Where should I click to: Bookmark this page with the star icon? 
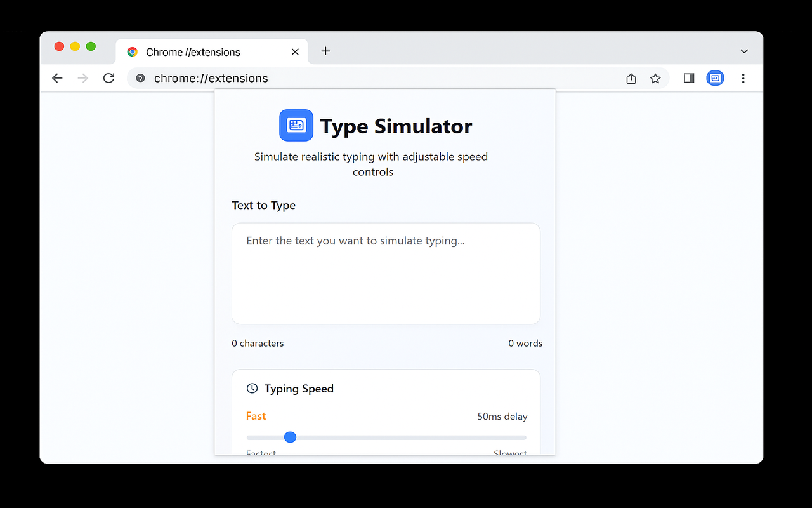(655, 78)
